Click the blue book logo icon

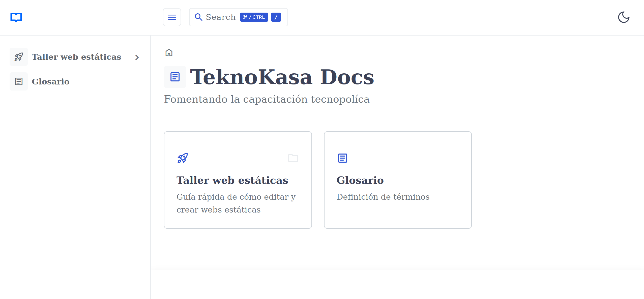coord(16,17)
